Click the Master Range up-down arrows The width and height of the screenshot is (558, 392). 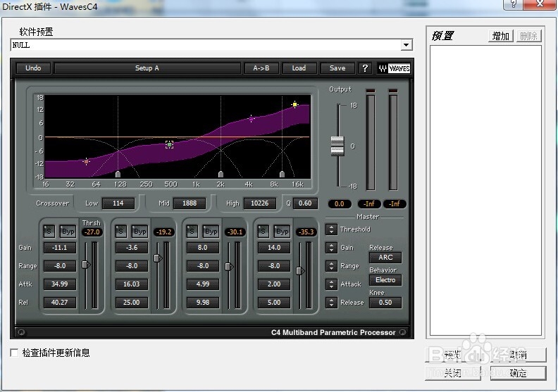pyautogui.click(x=331, y=265)
